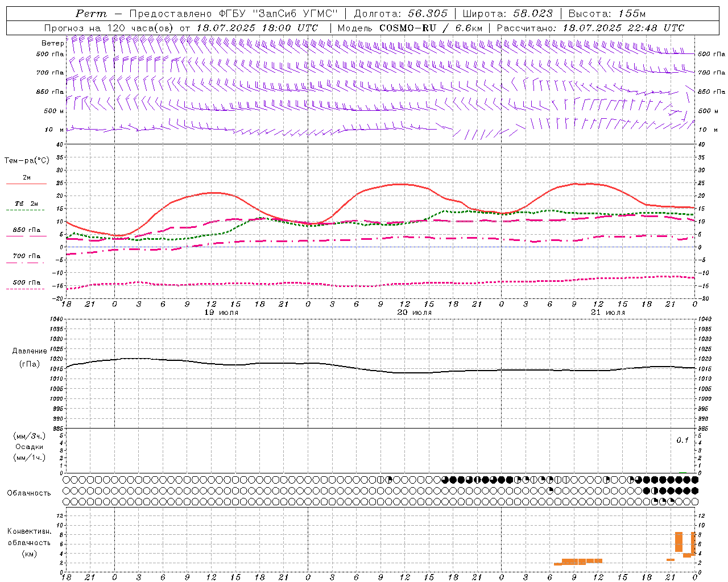Click the 'Облачность' cloud cover label
This screenshot has height=582, width=728.
29,493
